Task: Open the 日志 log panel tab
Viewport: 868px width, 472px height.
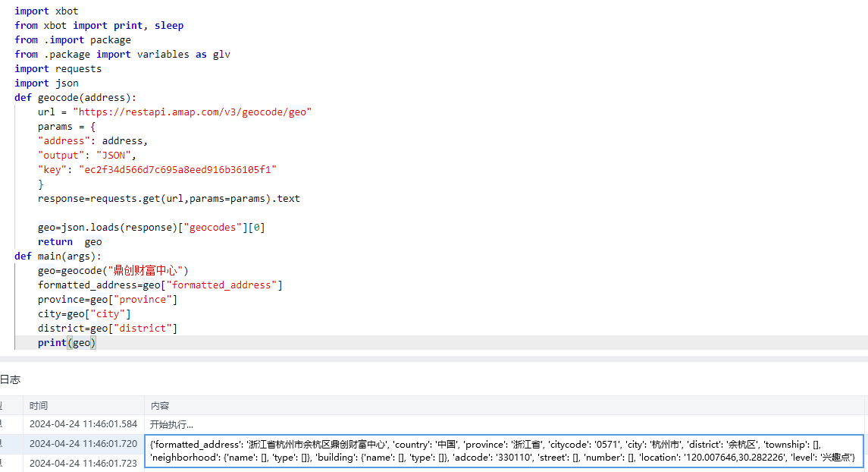Action: coord(10,379)
